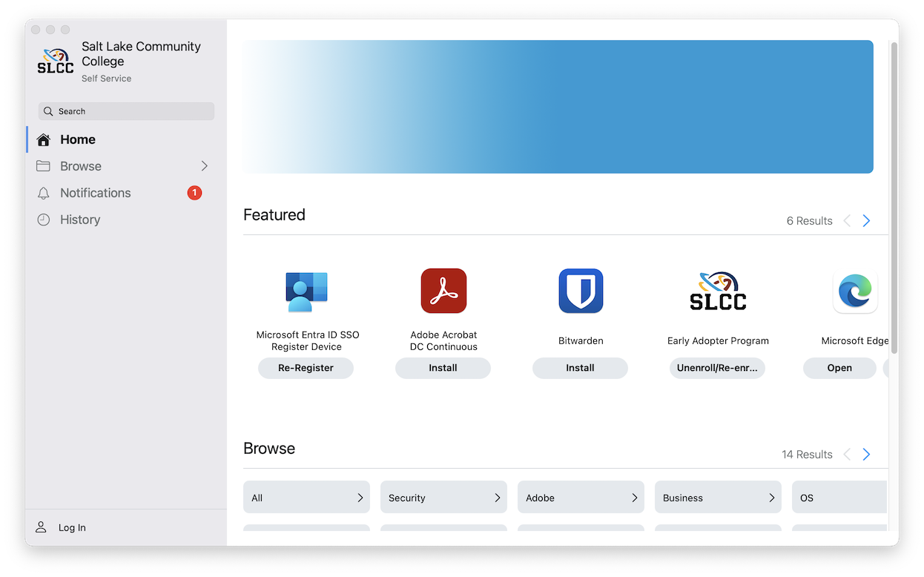Click in the Search field
Image resolution: width=924 pixels, height=577 pixels.
[126, 111]
